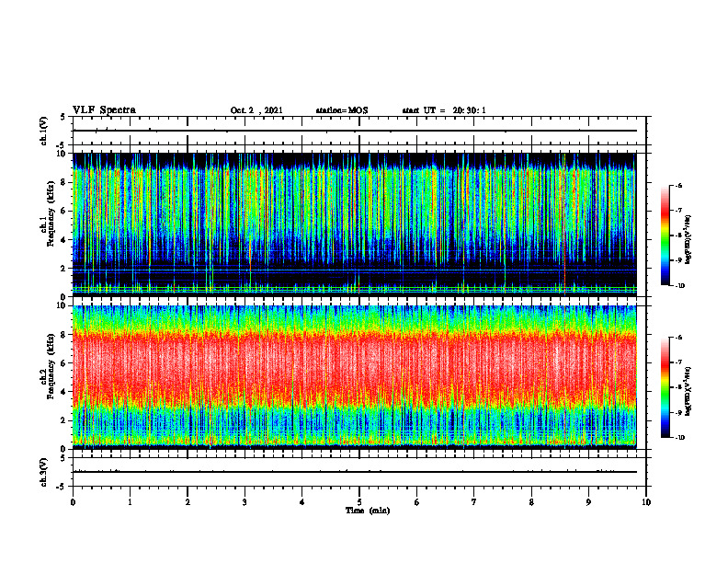This screenshot has height=563, width=728.
Task: Click time axis tick label "5"
Action: coord(359,502)
